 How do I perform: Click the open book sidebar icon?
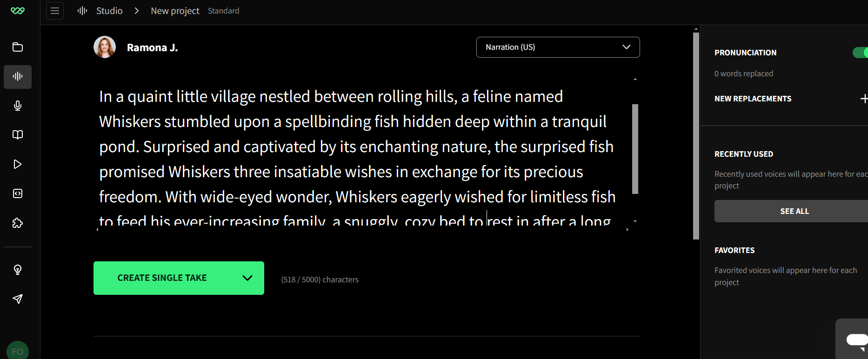18,135
